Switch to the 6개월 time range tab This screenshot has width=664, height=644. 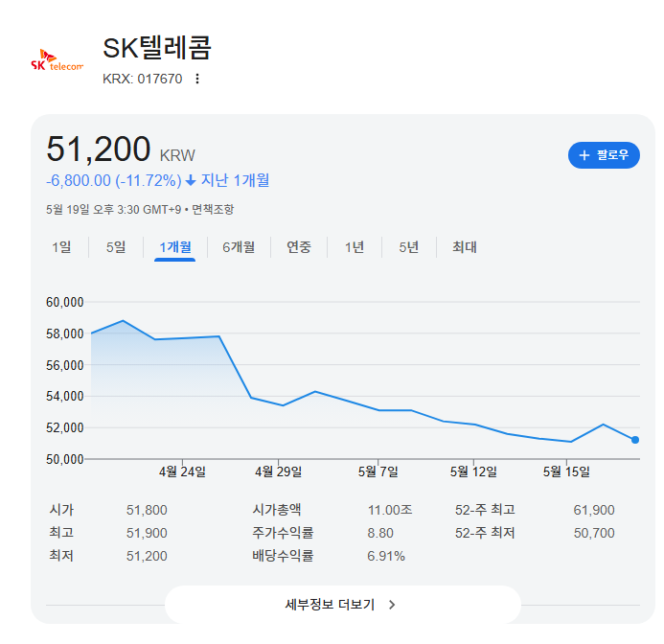point(239,247)
